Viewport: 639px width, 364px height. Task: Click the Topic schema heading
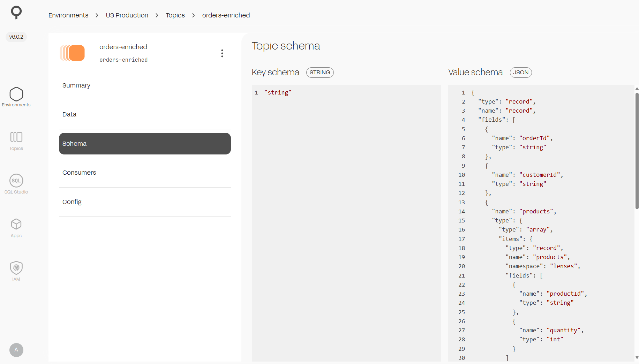click(x=286, y=46)
